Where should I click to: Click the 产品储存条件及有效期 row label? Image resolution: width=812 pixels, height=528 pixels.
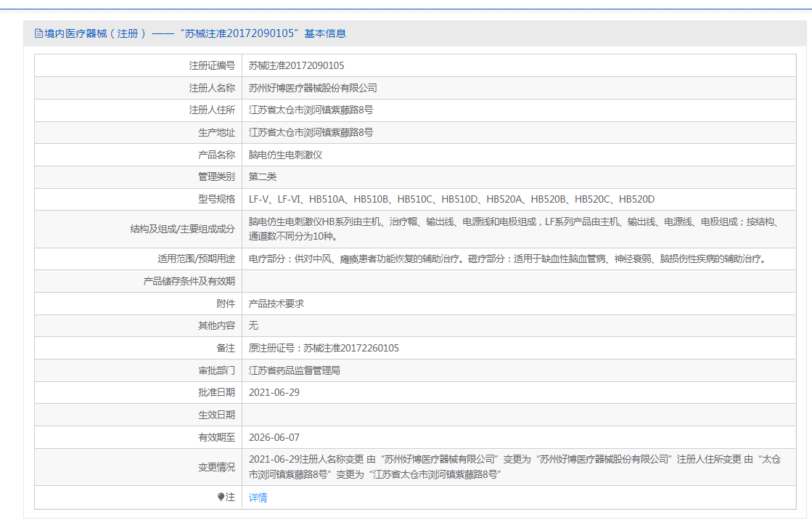pos(189,281)
